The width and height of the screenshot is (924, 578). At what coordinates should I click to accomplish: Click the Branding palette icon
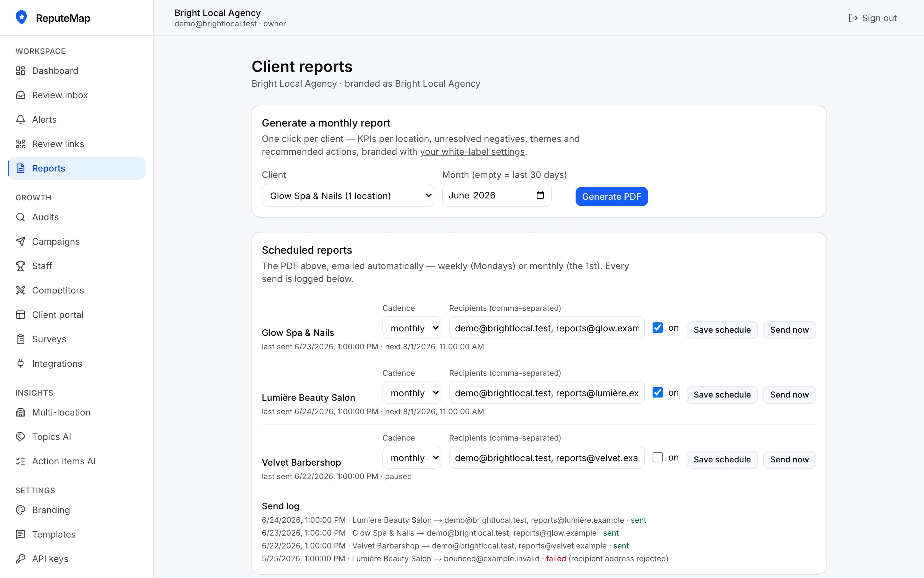[x=21, y=510]
